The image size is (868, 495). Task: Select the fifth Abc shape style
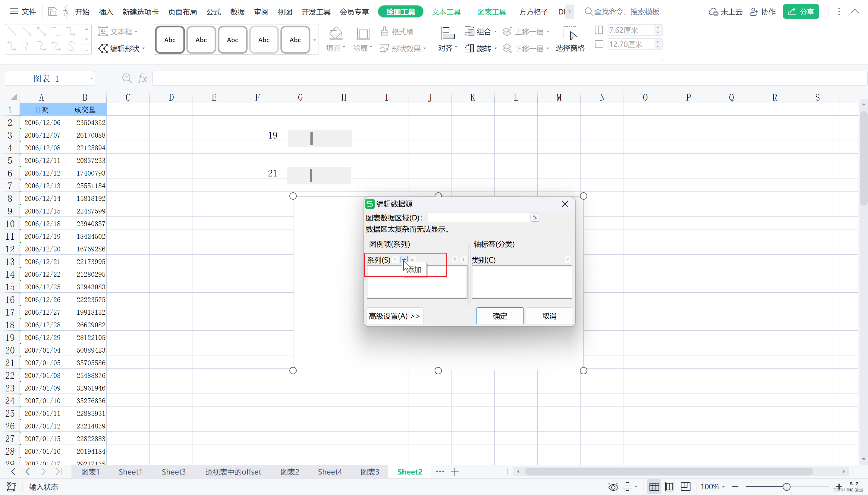pos(295,40)
